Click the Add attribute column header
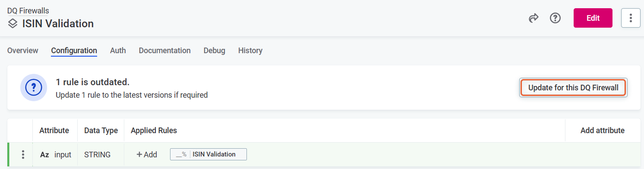 pyautogui.click(x=603, y=131)
